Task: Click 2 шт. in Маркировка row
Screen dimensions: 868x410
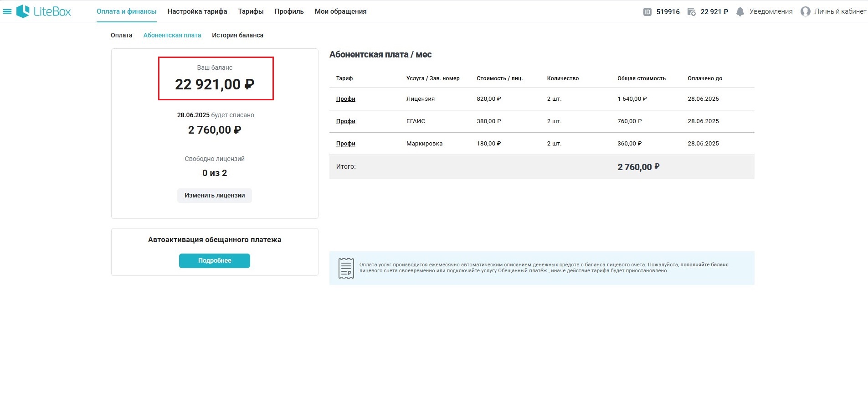Action: pyautogui.click(x=554, y=144)
